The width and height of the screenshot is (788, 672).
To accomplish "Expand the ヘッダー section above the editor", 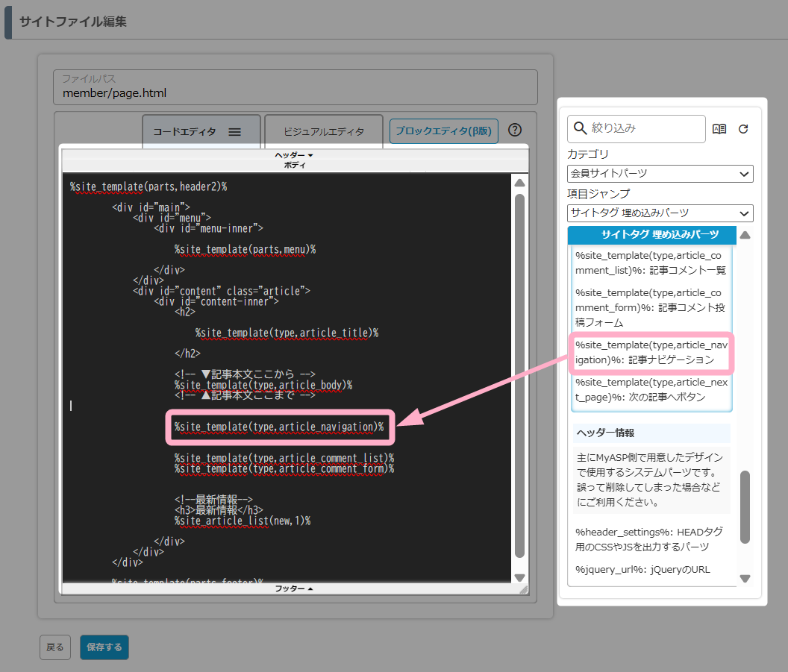I will [x=294, y=155].
